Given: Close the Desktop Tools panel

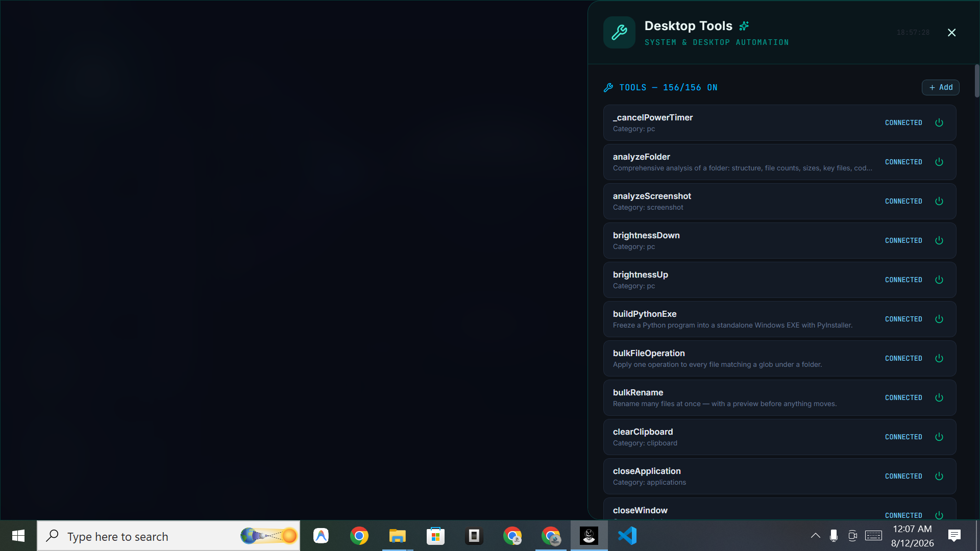Looking at the screenshot, I should tap(951, 33).
